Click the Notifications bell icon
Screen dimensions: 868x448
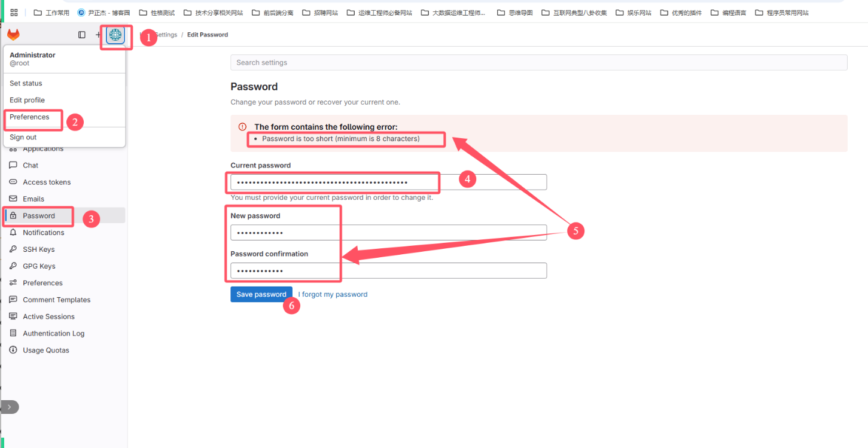[13, 232]
